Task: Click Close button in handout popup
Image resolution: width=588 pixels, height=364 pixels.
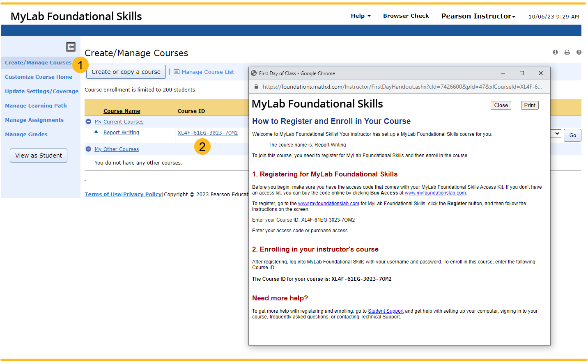Action: click(x=501, y=105)
